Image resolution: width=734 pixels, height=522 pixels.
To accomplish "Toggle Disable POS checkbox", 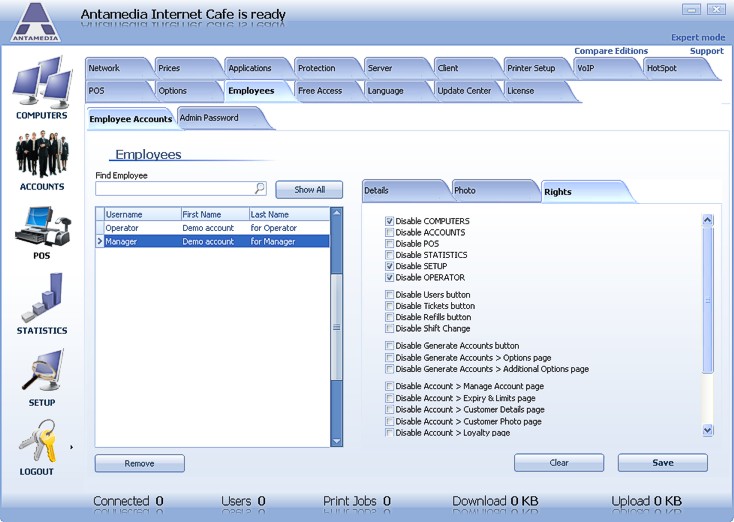I will click(389, 243).
